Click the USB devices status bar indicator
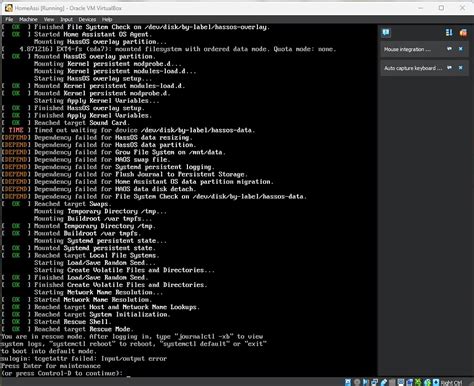Viewport: 474px width, 386px height. (384, 382)
